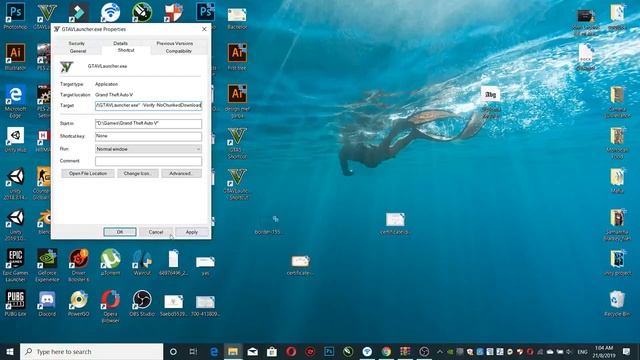The width and height of the screenshot is (640, 360).
Task: Apply the shortcut property changes
Action: pos(191,232)
